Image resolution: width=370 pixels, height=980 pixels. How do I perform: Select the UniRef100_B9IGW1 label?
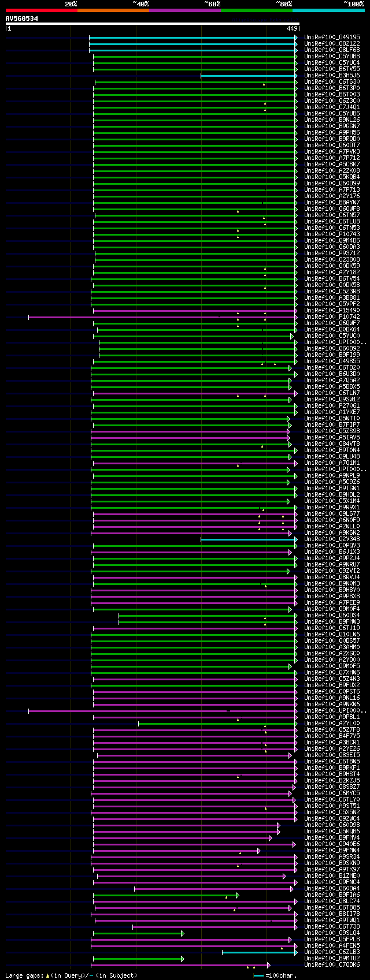pyautogui.click(x=332, y=488)
